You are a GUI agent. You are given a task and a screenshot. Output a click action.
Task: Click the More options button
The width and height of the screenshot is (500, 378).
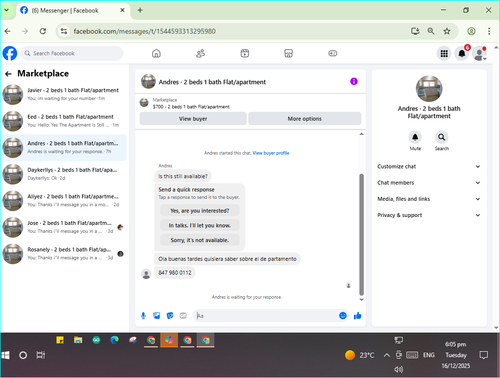point(305,119)
